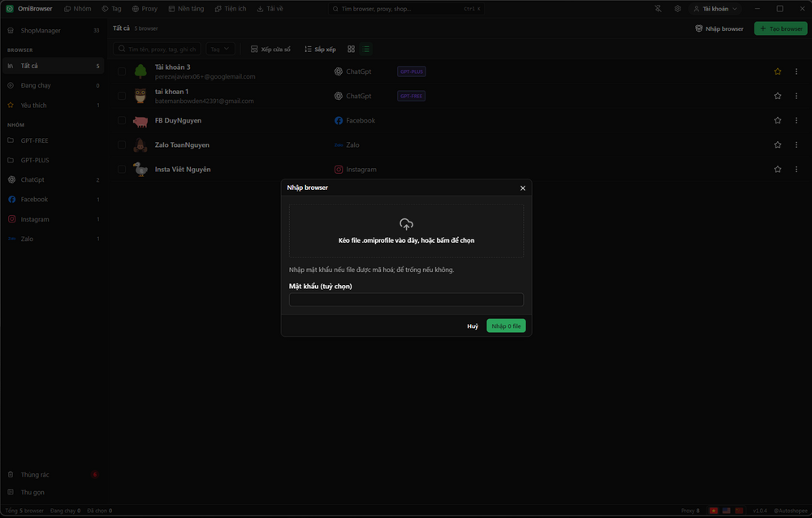Expand the Tag filter dropdown
Screen dimensions: 812x518
point(220,50)
